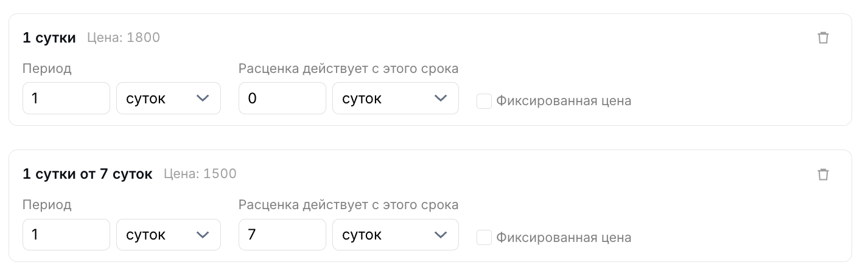Click "Расценка действует с этого срока" label in first card

349,69
